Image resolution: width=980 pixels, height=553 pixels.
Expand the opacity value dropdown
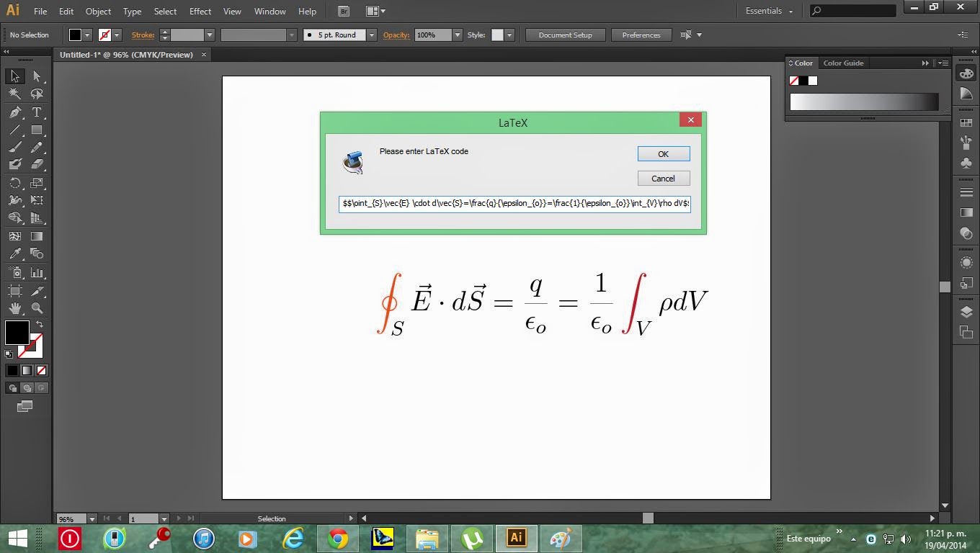457,35
